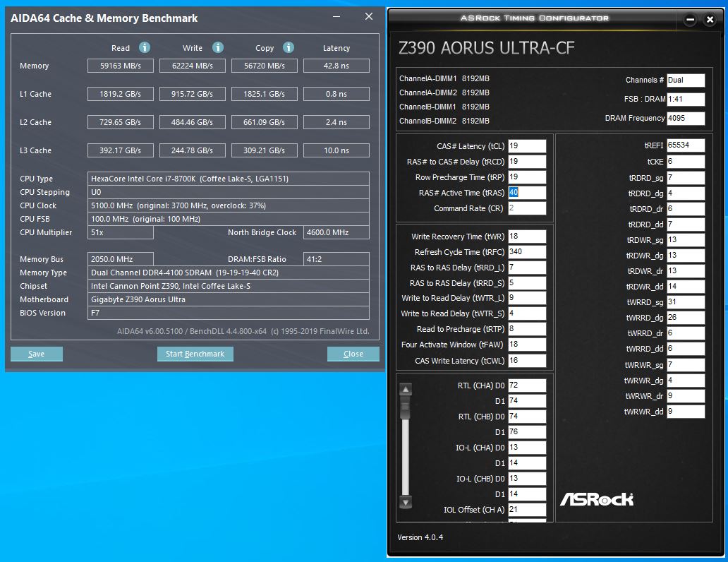Click the tRDRD_sg value field
This screenshot has height=562, width=728.
[686, 178]
